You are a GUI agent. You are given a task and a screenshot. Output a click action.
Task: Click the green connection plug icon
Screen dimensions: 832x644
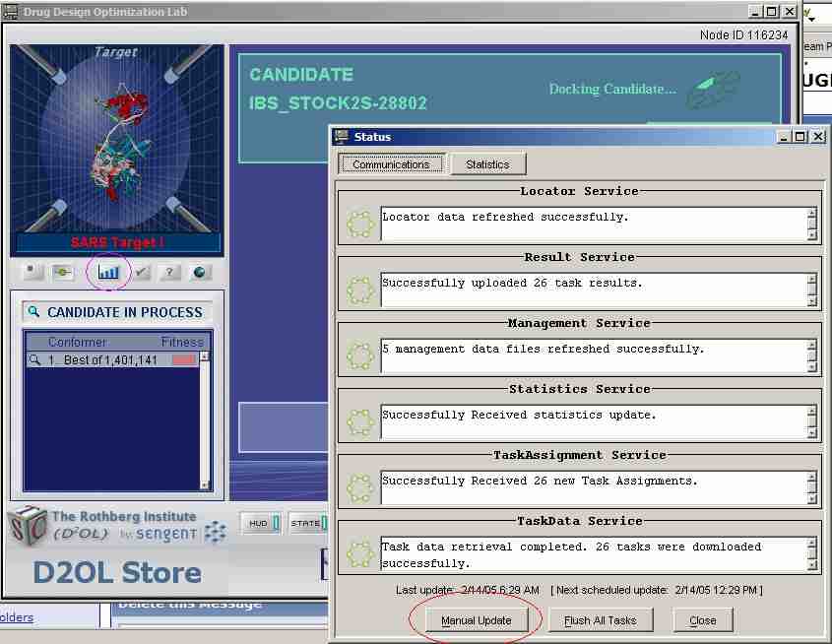(63, 273)
